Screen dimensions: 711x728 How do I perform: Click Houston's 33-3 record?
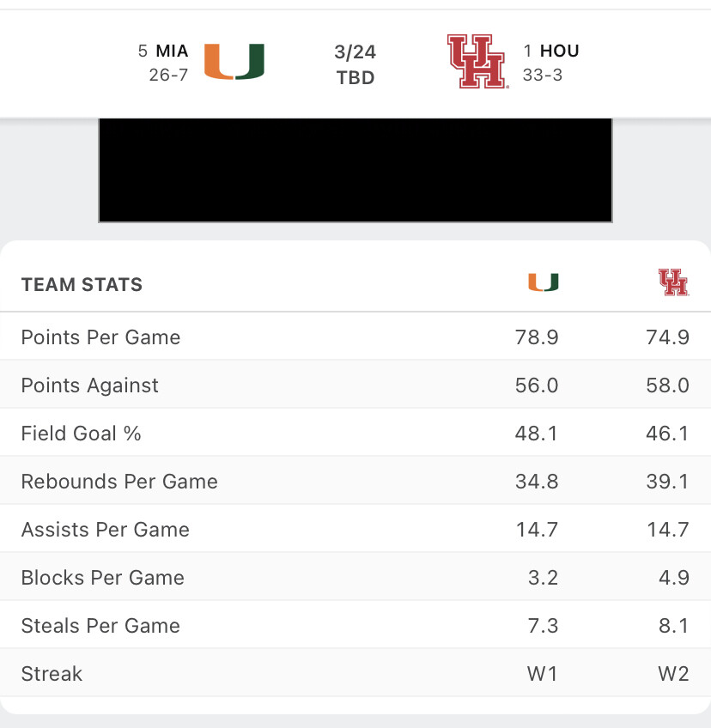[544, 75]
